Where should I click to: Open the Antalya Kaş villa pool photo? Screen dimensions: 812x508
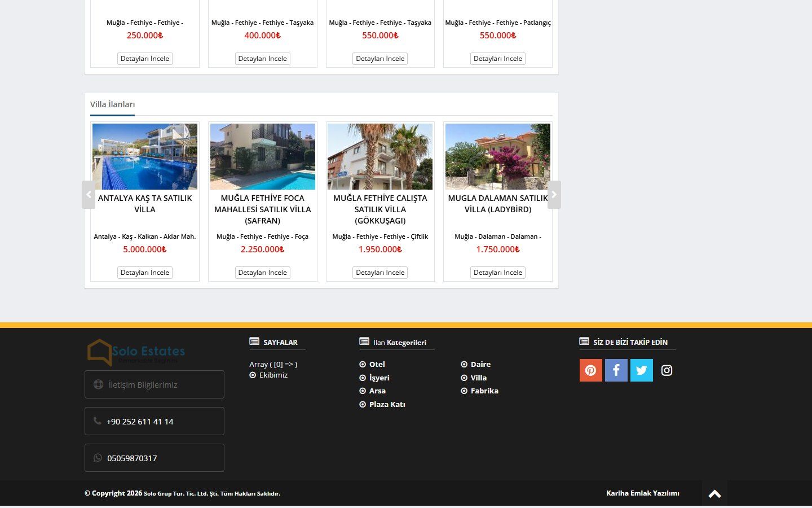click(x=145, y=156)
